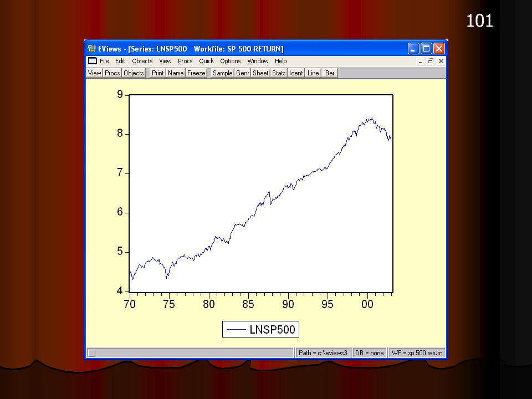The image size is (532, 399).
Task: Open the Edit menu
Action: tap(120, 61)
